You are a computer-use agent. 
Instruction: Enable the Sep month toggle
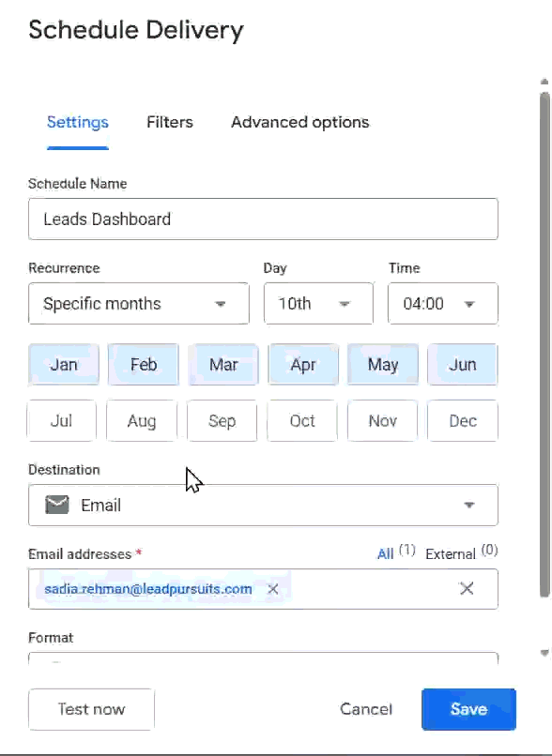[222, 421]
